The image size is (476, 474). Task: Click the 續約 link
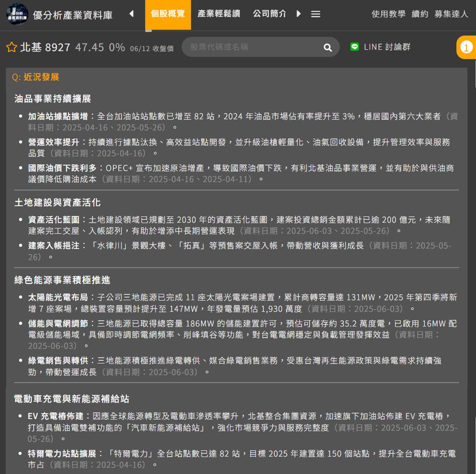(x=420, y=14)
